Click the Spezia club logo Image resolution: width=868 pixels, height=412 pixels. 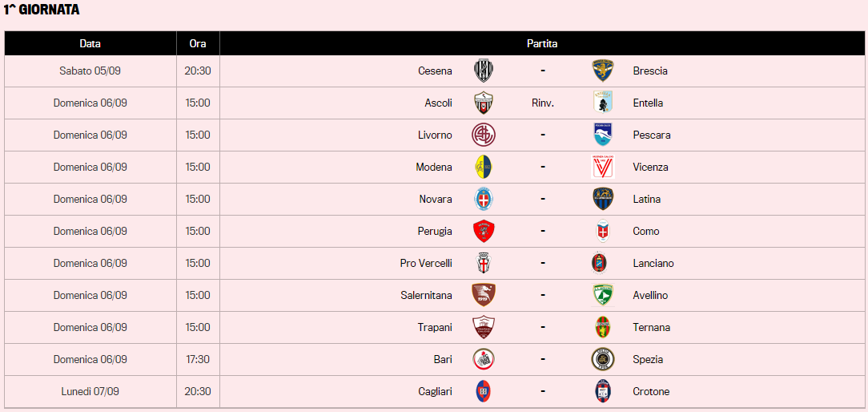click(602, 359)
